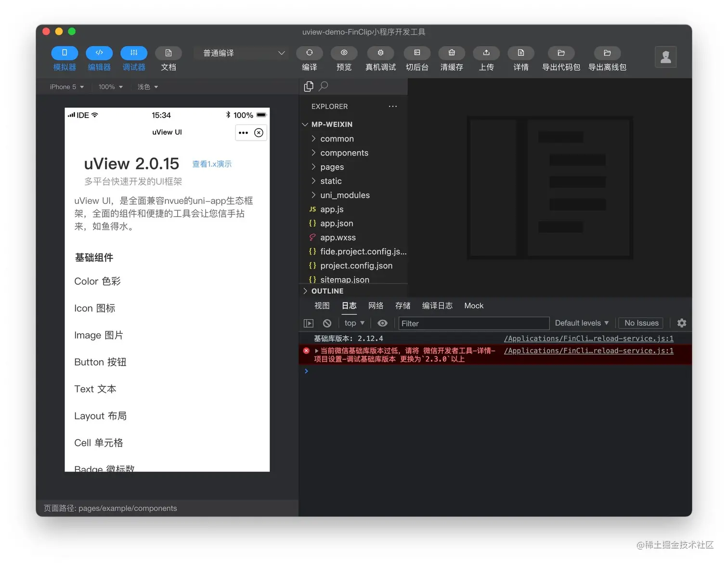Expand the uni_modules folder

tap(353, 195)
